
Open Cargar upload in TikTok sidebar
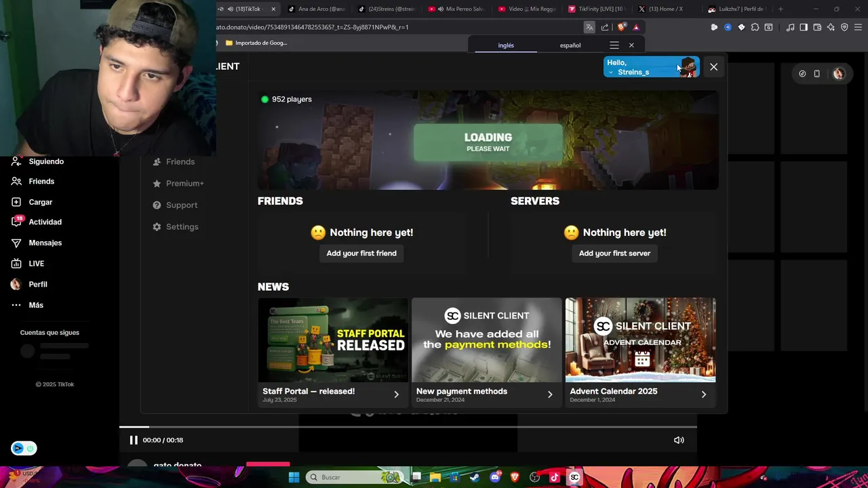[32, 202]
